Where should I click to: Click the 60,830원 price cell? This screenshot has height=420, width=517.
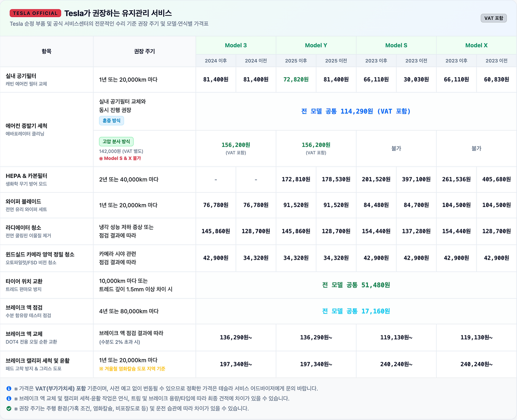coord(497,80)
